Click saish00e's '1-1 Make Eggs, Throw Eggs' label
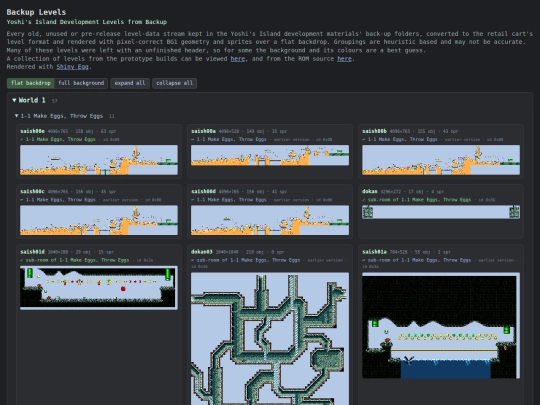 coord(61,139)
